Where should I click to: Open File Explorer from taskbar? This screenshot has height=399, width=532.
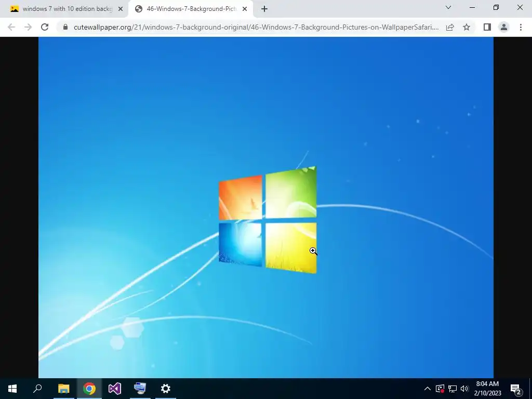[x=63, y=389]
